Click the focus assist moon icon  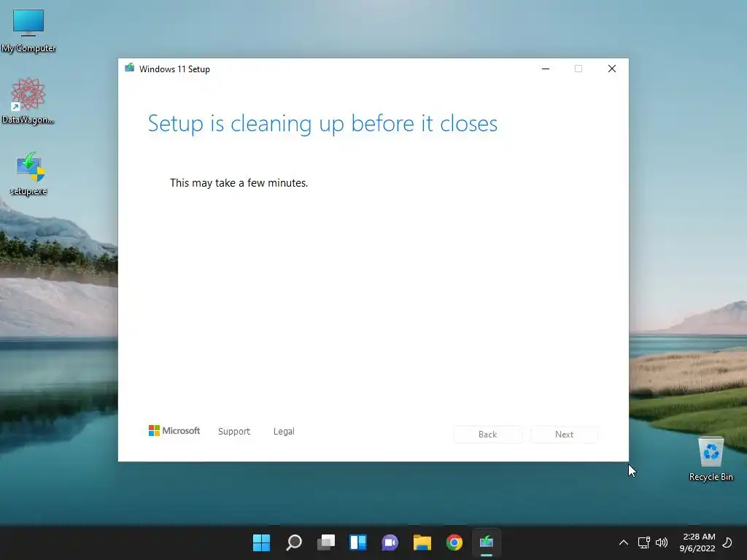click(x=727, y=542)
